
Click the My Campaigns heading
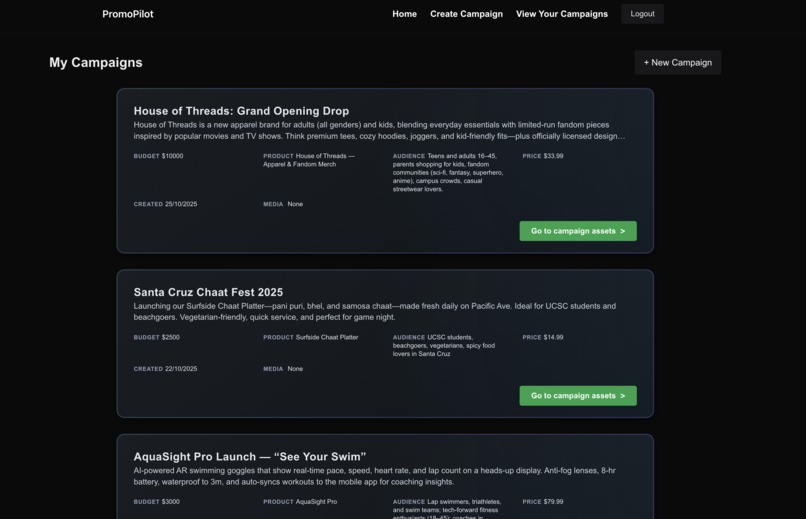[96, 63]
